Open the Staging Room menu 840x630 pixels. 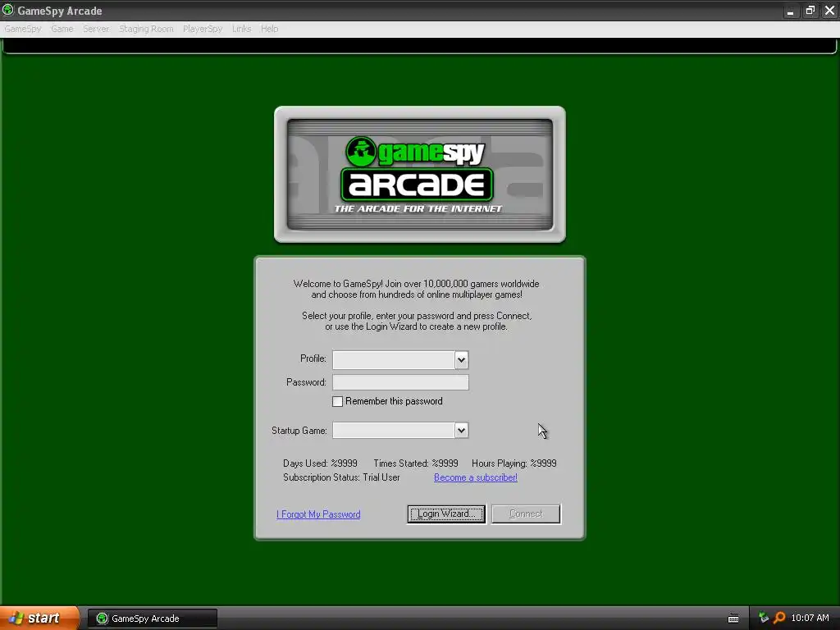pos(146,29)
